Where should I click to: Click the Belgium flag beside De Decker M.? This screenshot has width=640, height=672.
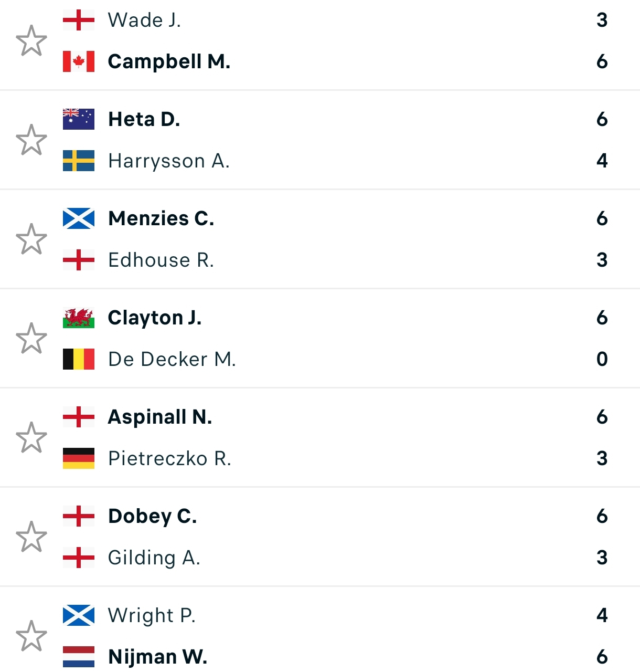click(x=79, y=359)
